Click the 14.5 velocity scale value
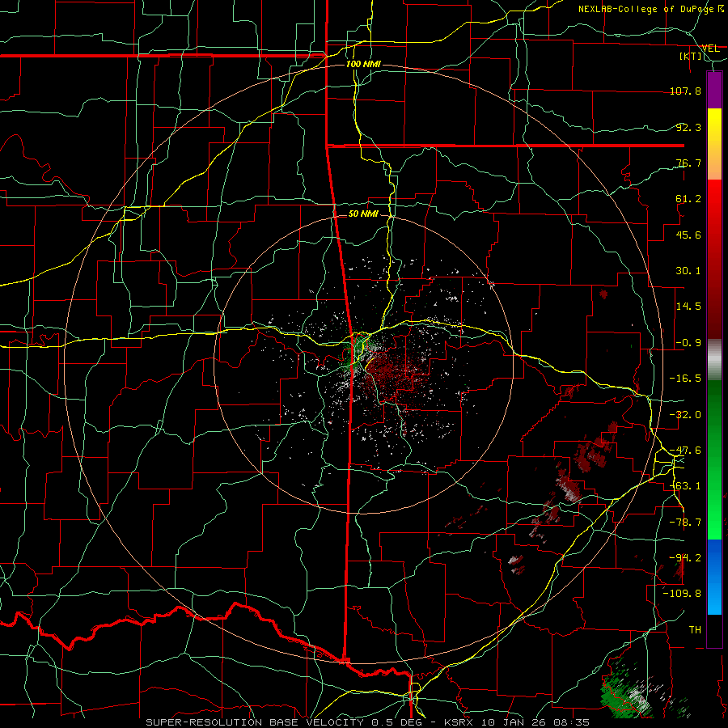This screenshot has width=728, height=728. point(688,307)
